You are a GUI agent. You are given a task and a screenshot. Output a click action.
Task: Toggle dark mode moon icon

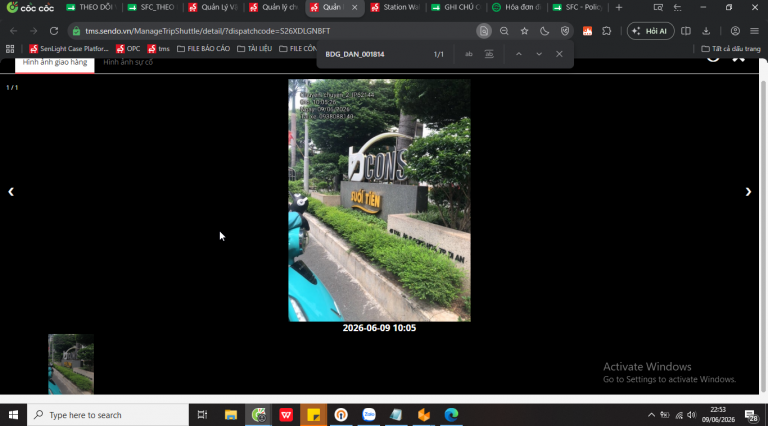click(545, 31)
